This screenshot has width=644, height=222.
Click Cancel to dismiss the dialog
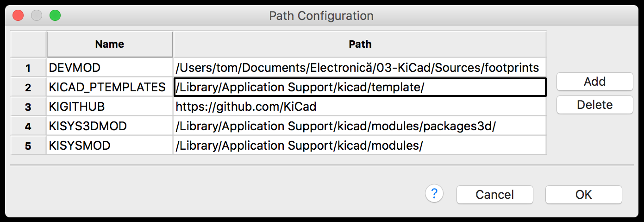494,195
